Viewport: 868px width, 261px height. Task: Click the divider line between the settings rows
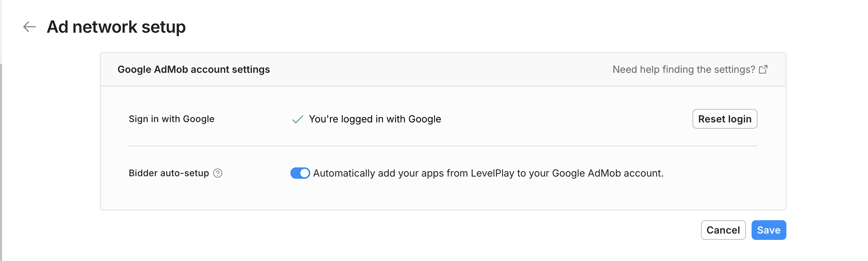click(443, 146)
